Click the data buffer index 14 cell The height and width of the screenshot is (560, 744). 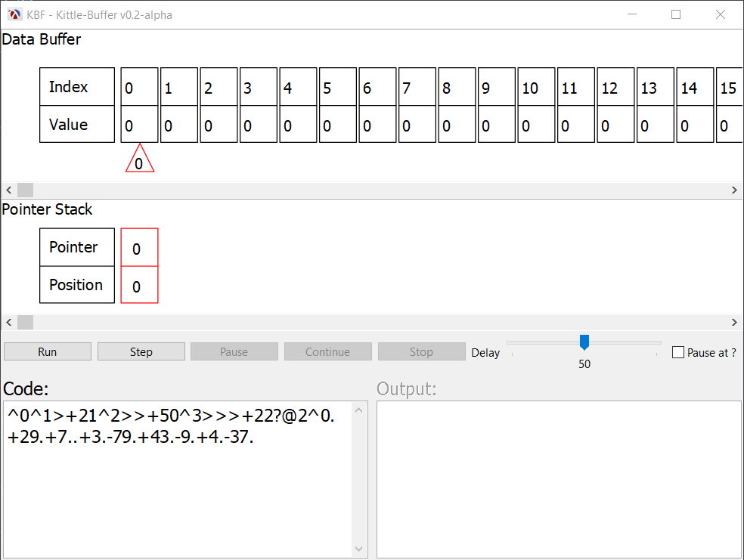pos(695,87)
